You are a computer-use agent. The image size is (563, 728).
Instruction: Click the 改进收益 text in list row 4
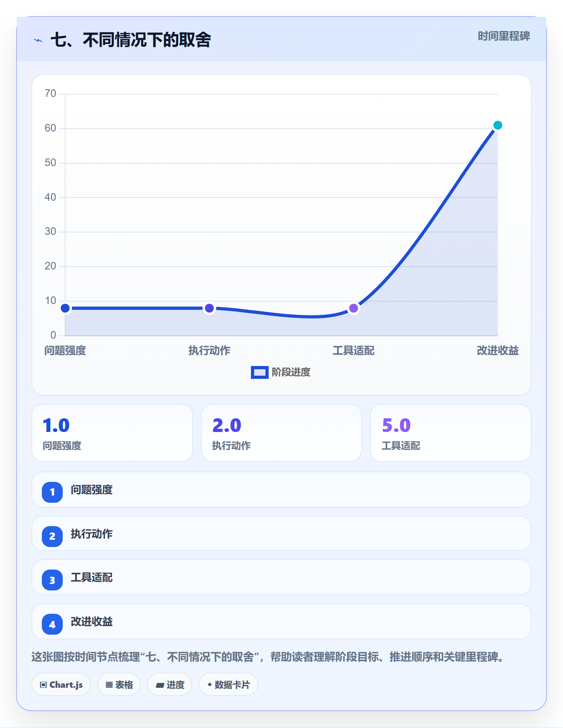coord(92,622)
